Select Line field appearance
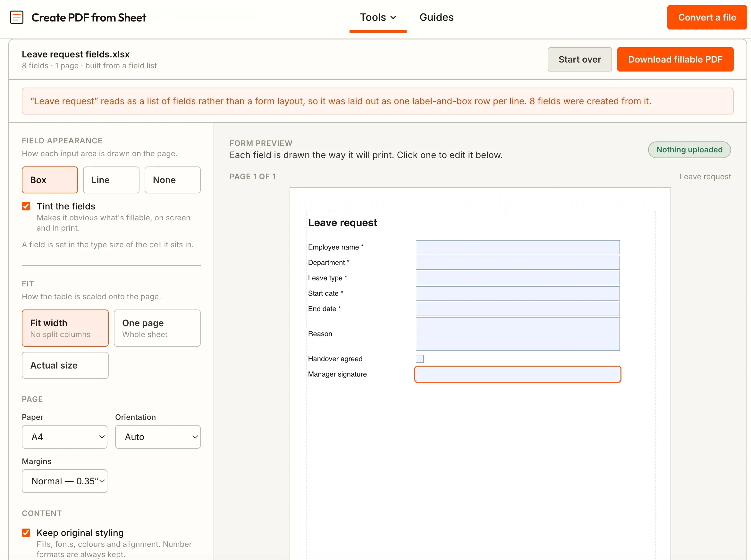 [111, 180]
